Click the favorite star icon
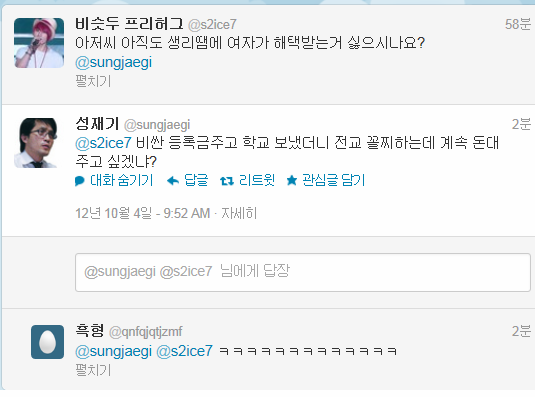The width and height of the screenshot is (535, 397). coord(292,180)
